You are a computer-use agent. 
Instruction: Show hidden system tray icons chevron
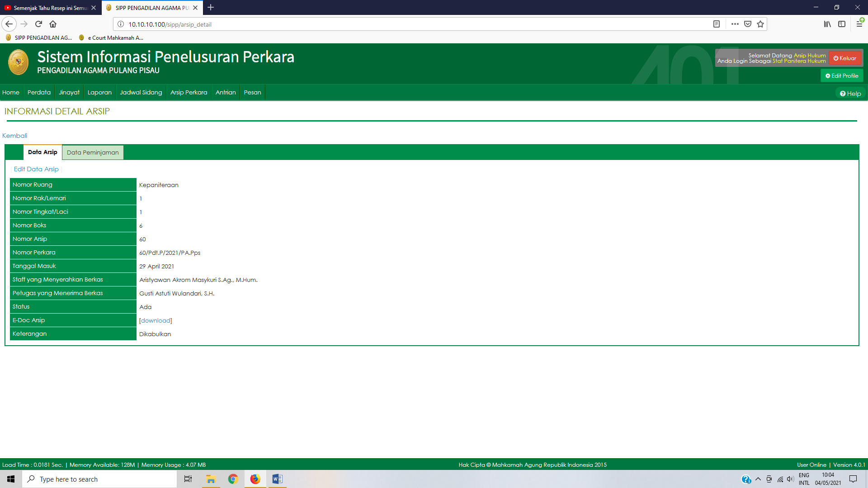758,479
